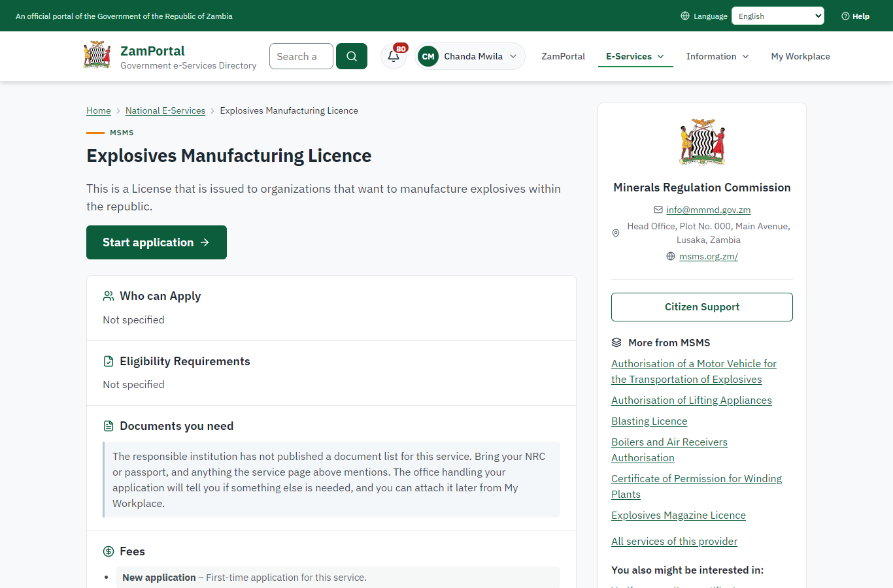
Task: Click the Who can Apply people icon
Action: tap(109, 296)
